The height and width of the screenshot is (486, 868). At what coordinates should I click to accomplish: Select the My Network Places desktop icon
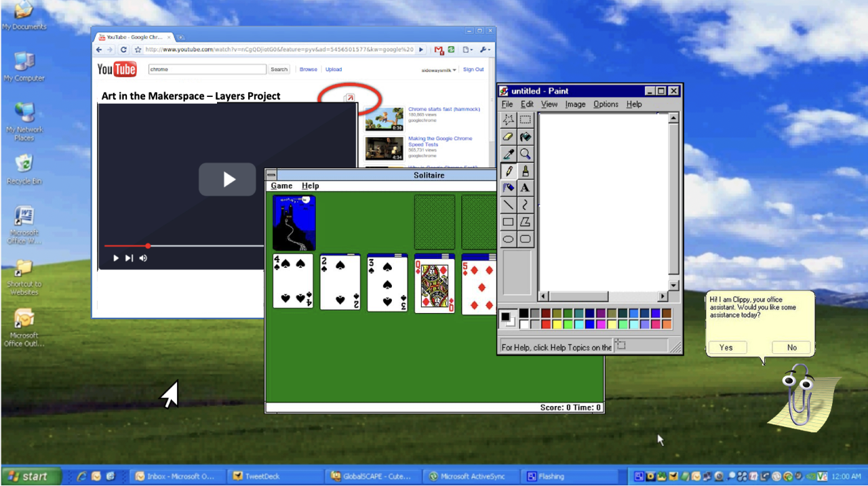click(24, 121)
